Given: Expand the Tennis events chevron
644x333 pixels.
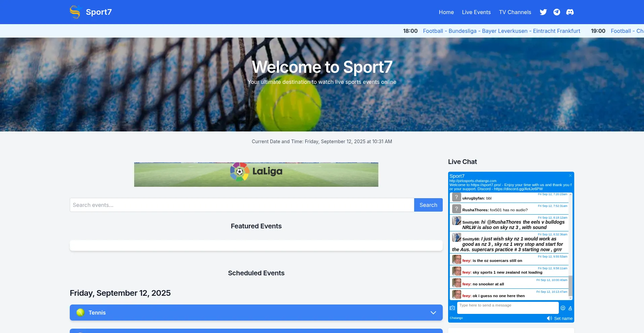Looking at the screenshot, I should (x=433, y=313).
